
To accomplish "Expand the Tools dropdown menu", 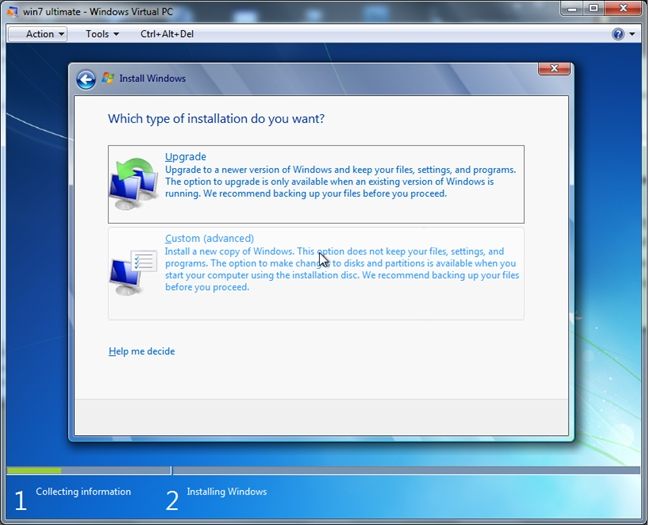I will tap(102, 34).
